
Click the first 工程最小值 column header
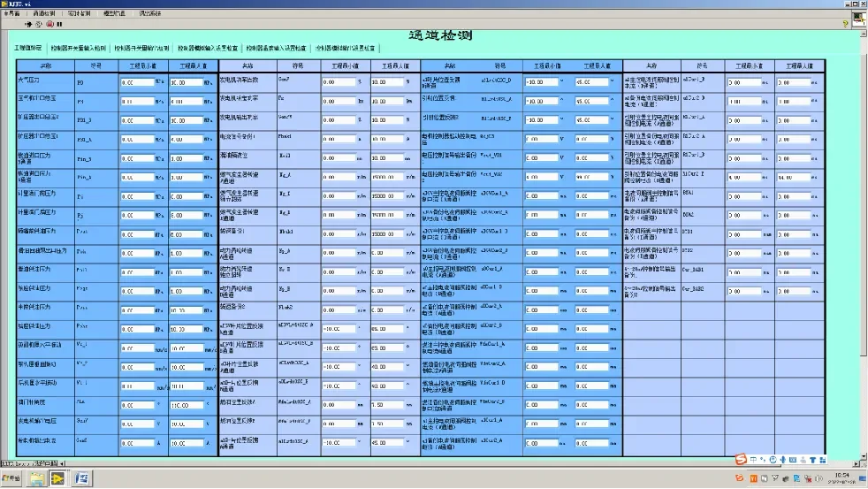143,65
